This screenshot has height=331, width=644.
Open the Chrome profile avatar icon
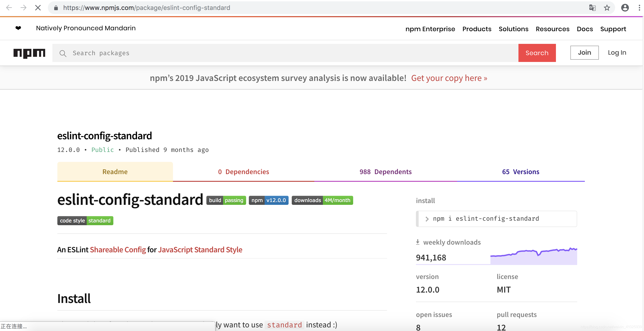[625, 8]
